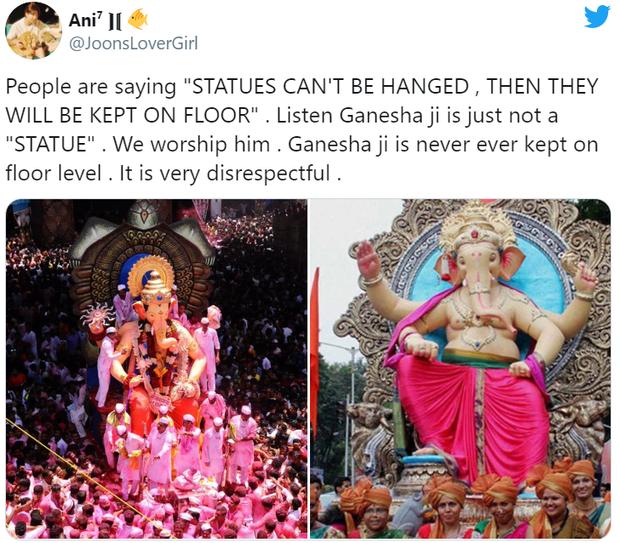
Task: Open the right pink-robed Ganesha photo
Action: point(460,369)
